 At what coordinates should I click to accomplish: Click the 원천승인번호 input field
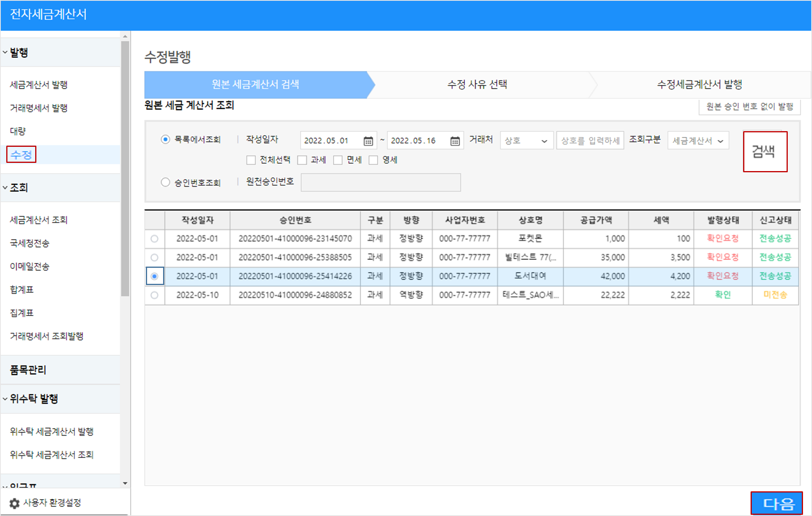[381, 182]
